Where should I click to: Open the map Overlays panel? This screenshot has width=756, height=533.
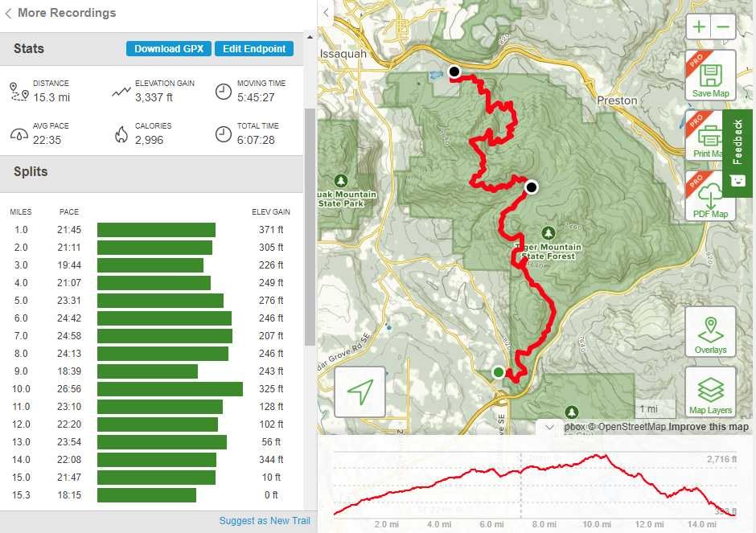pyautogui.click(x=710, y=332)
